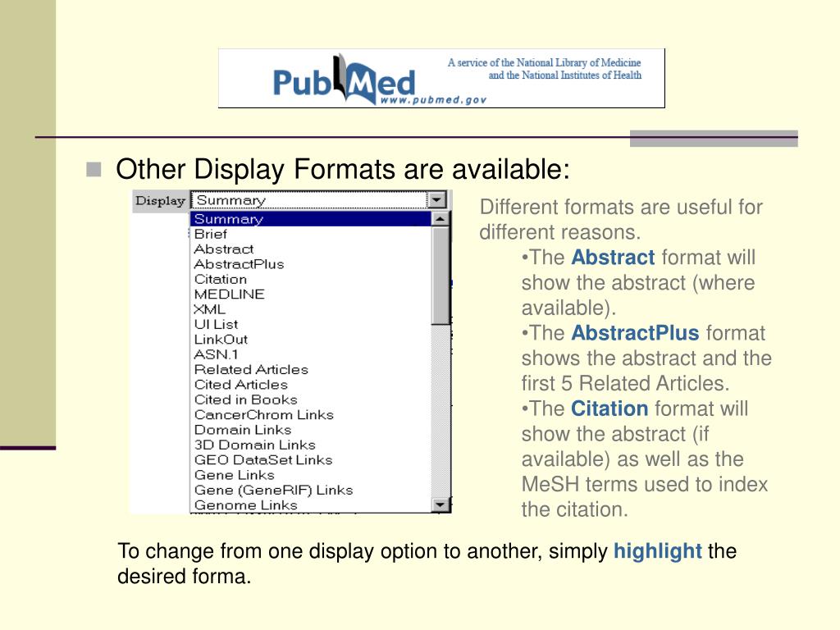840x630 pixels.
Task: Choose the Brief display format
Action: click(311, 234)
